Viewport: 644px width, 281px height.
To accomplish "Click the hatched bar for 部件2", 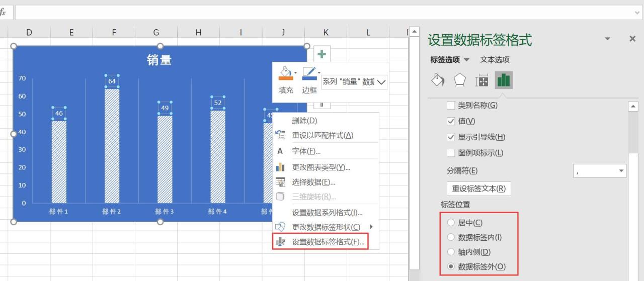I will click(x=112, y=146).
